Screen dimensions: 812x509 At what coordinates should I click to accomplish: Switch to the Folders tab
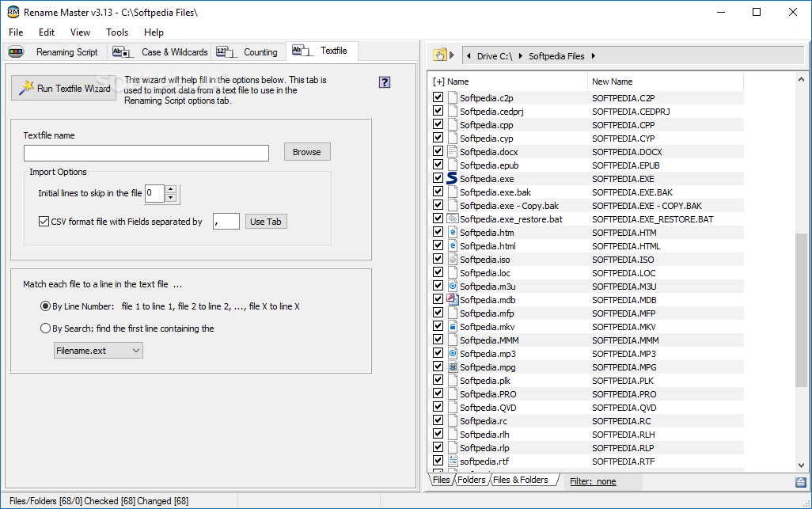[x=471, y=480]
